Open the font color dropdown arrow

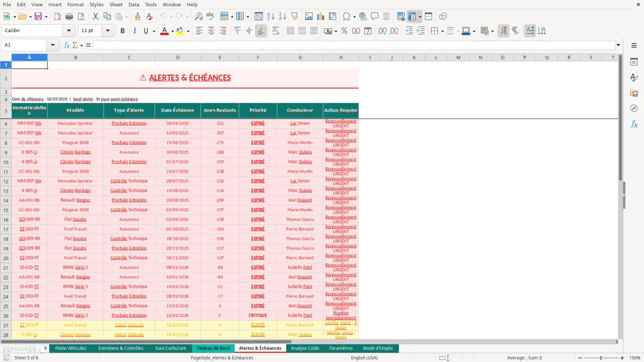point(172,31)
